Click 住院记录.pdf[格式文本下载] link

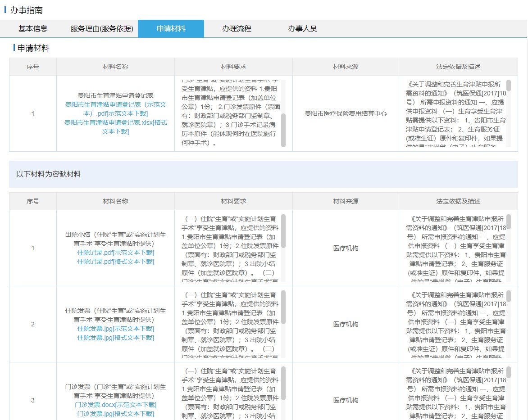click(x=115, y=262)
